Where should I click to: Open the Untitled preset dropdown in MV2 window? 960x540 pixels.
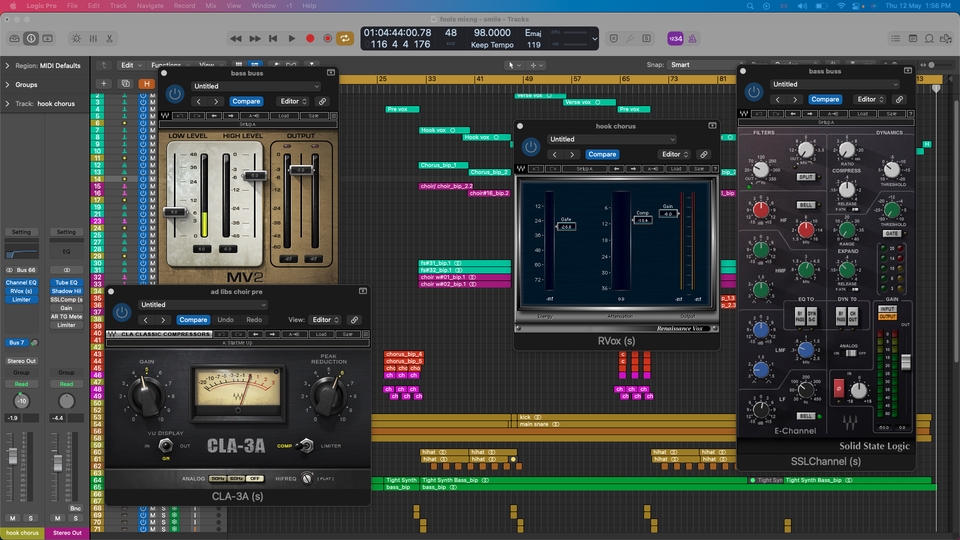point(256,86)
